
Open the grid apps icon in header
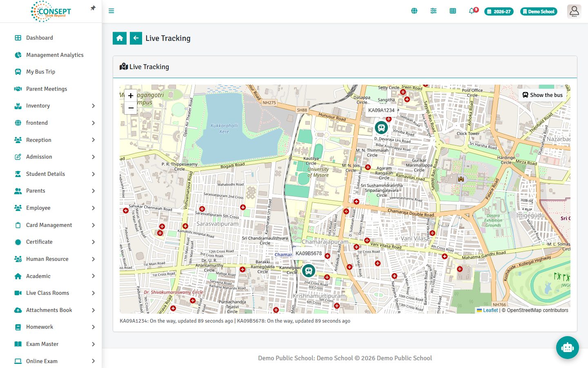[x=452, y=11]
